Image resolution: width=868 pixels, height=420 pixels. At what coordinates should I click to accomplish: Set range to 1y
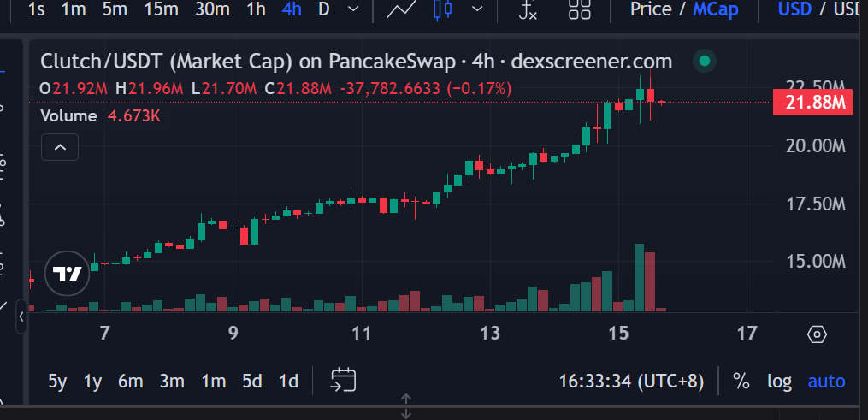[92, 382]
